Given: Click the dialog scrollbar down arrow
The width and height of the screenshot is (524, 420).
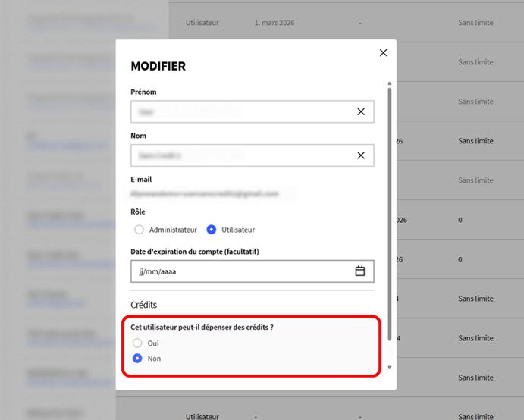Looking at the screenshot, I should tap(390, 368).
